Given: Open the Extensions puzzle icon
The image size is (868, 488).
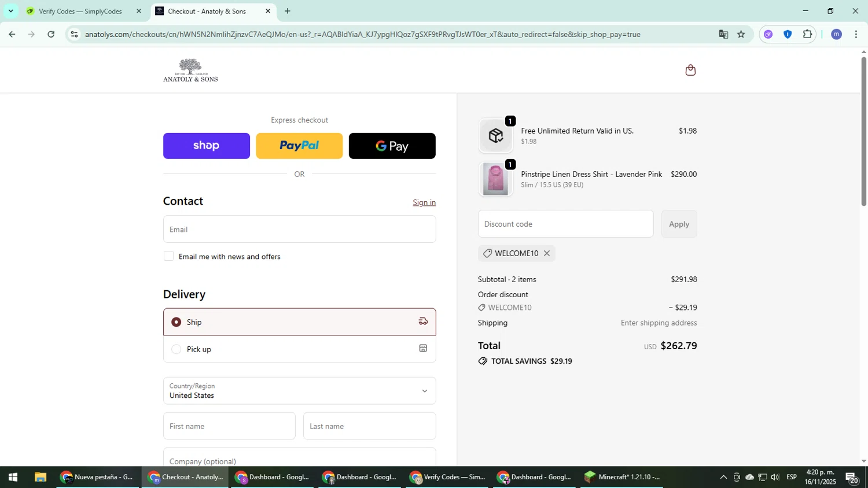Looking at the screenshot, I should click(807, 34).
